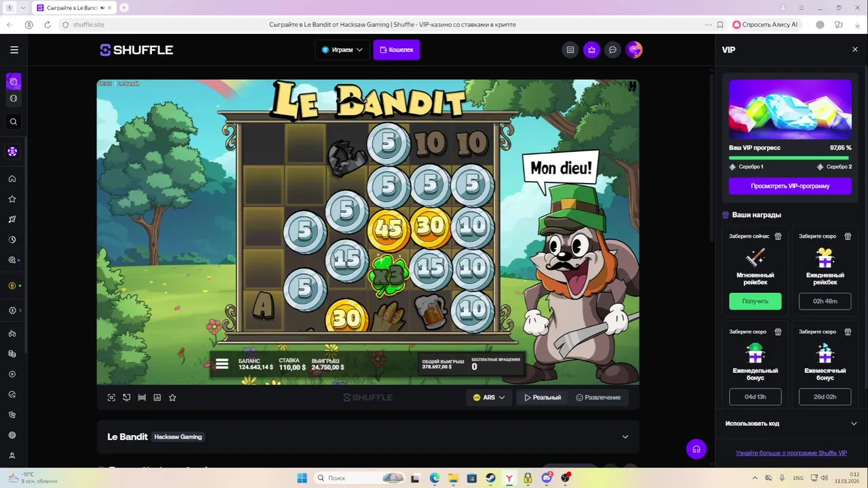Claim instant rakeback with Получить button

point(755,301)
